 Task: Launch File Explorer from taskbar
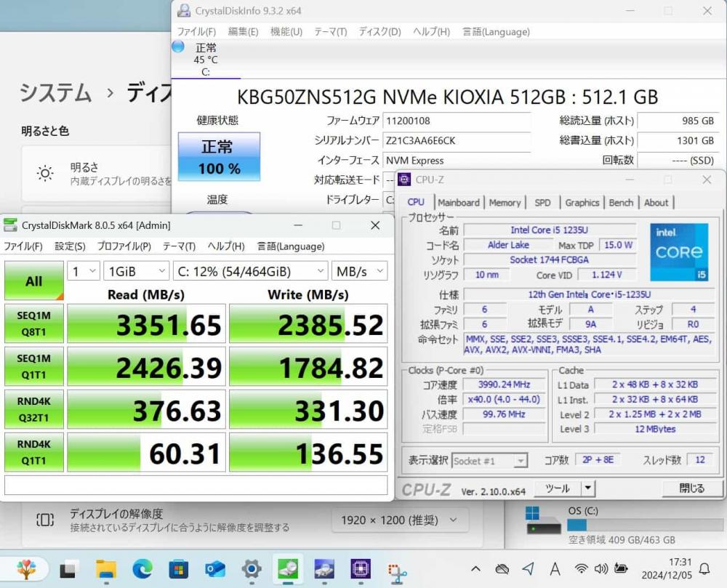pos(106,569)
